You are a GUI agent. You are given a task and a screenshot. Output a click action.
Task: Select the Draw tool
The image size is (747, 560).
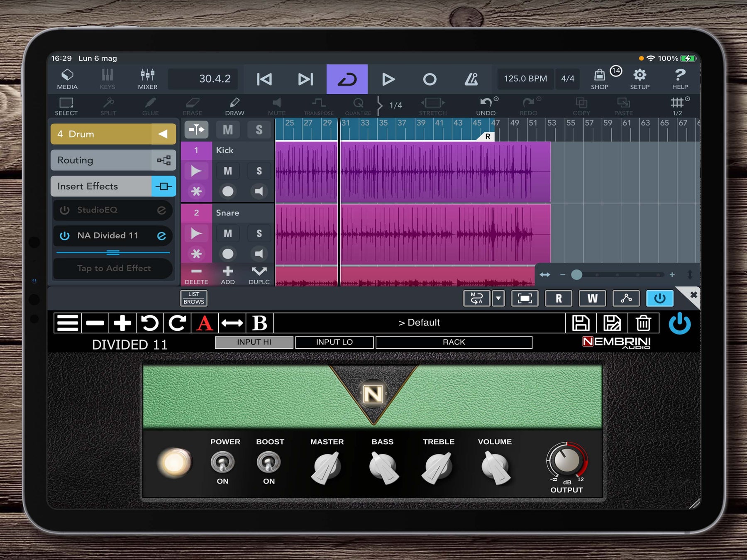coord(234,106)
